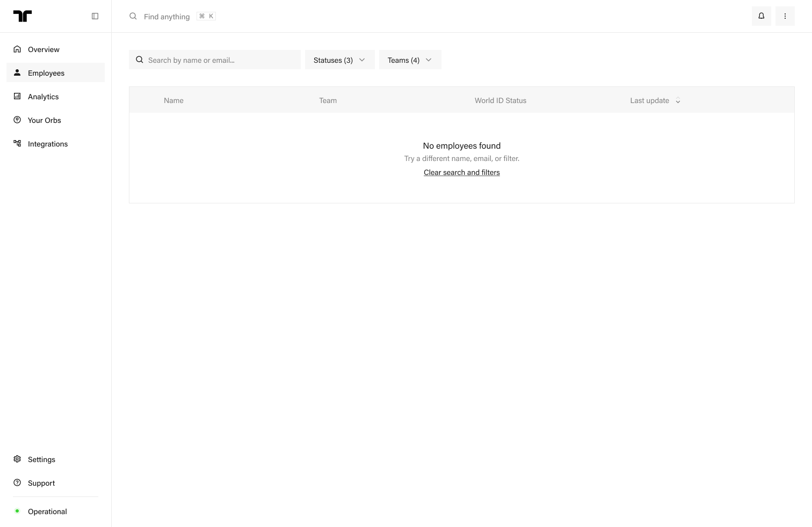The height and width of the screenshot is (527, 812).
Task: Click the Your Orbs icon
Action: [17, 120]
